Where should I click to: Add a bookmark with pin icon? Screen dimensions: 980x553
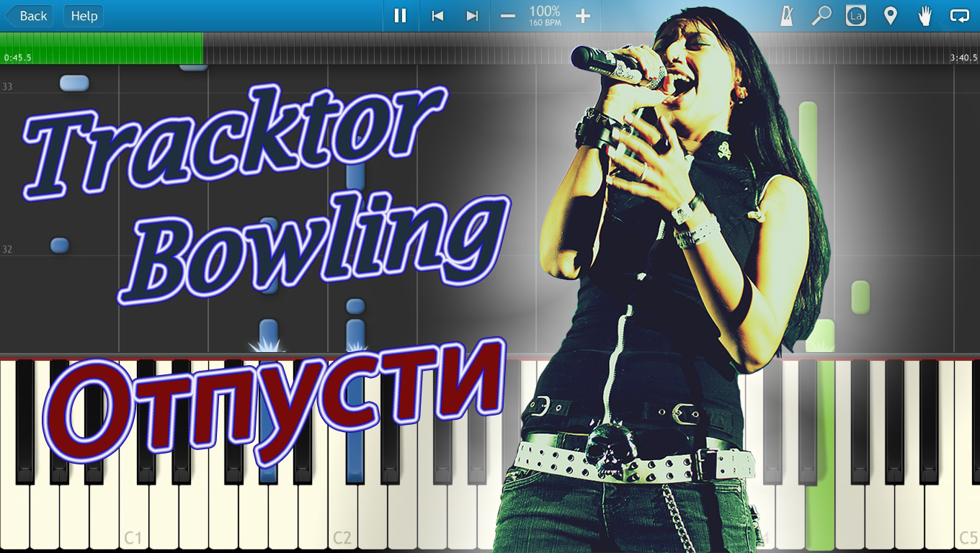(x=891, y=16)
